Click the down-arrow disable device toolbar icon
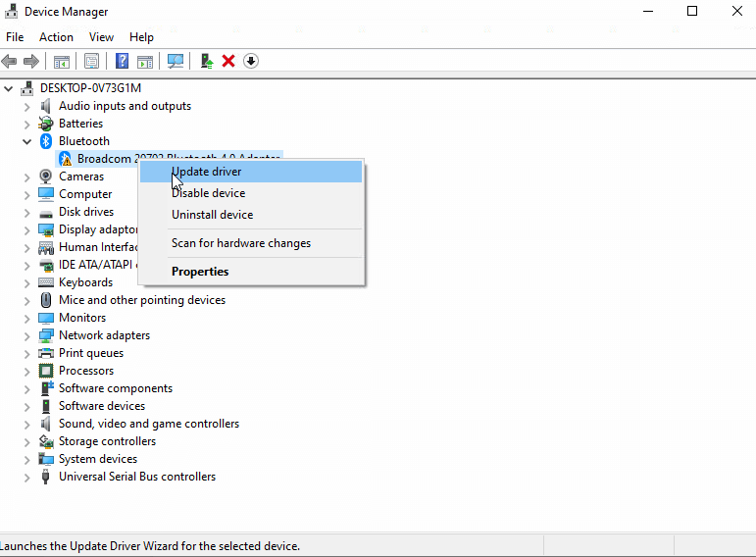This screenshot has height=557, width=756. [x=251, y=61]
